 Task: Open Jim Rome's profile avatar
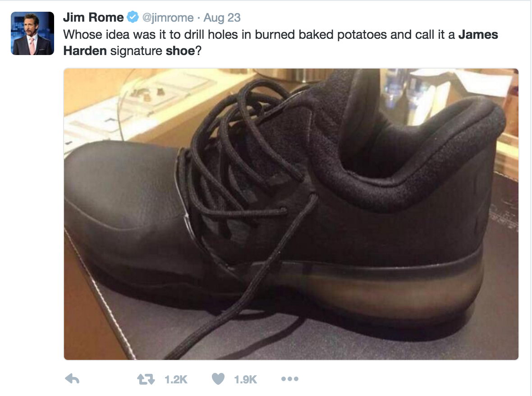(x=32, y=33)
